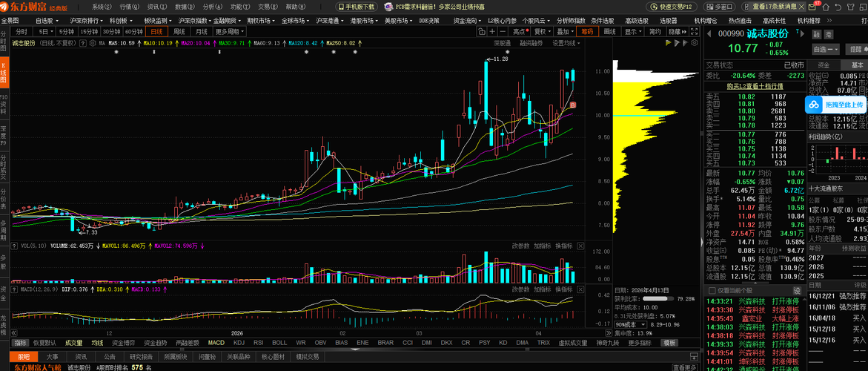Switch to 简约 simple display mode
This screenshot has height=371, width=868.
655,32
